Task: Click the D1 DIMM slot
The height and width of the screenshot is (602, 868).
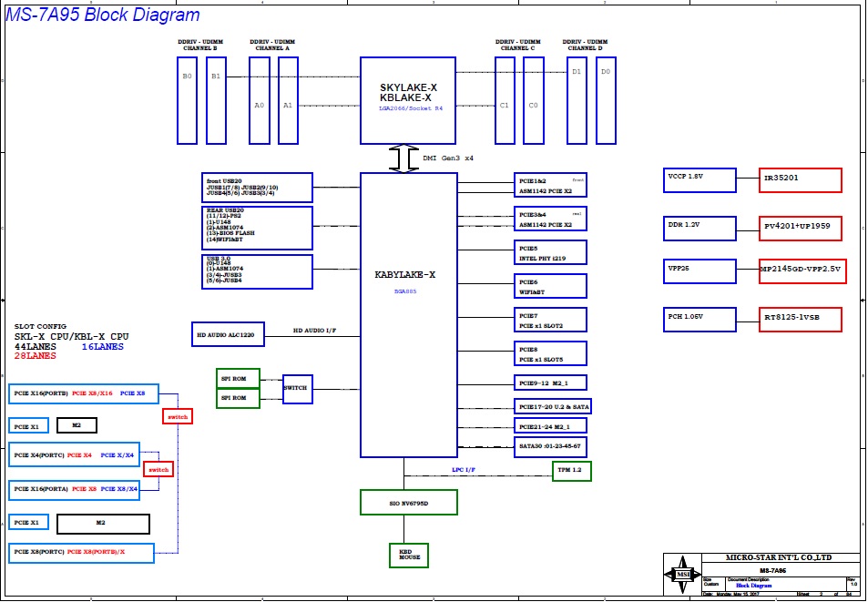Action: (577, 100)
